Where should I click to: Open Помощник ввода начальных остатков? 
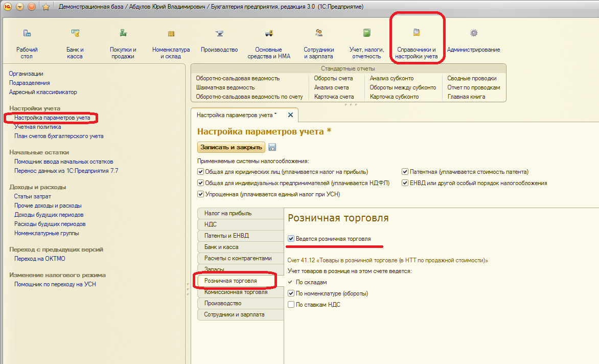click(64, 162)
